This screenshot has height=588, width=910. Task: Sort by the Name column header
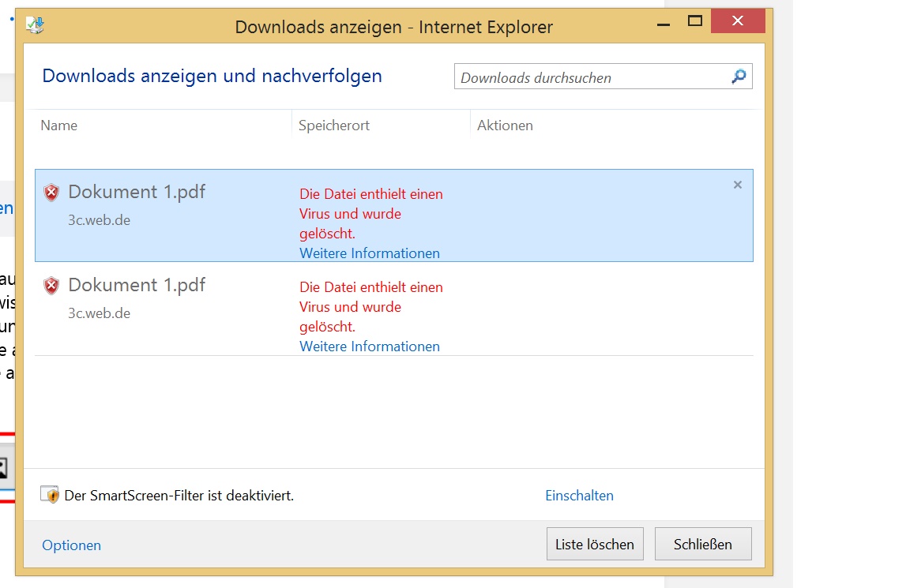[x=58, y=125]
